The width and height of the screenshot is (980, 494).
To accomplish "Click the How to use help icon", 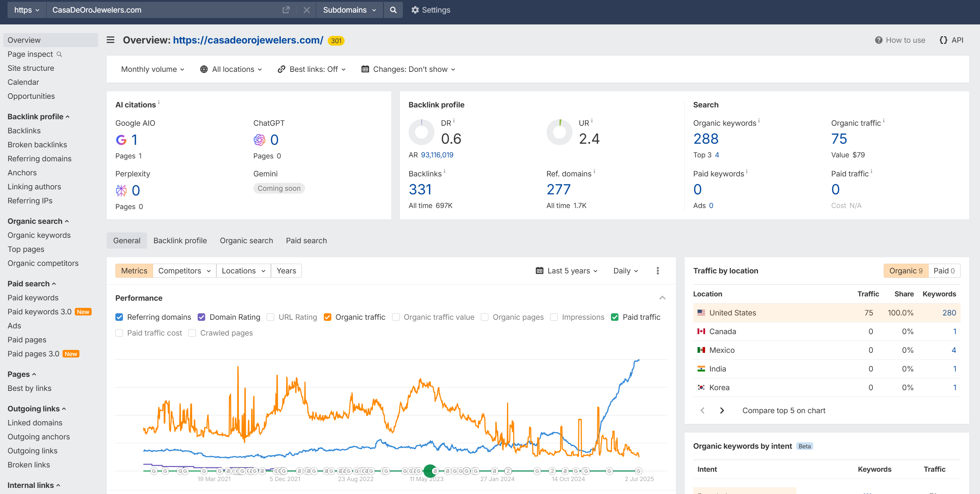I will 878,40.
